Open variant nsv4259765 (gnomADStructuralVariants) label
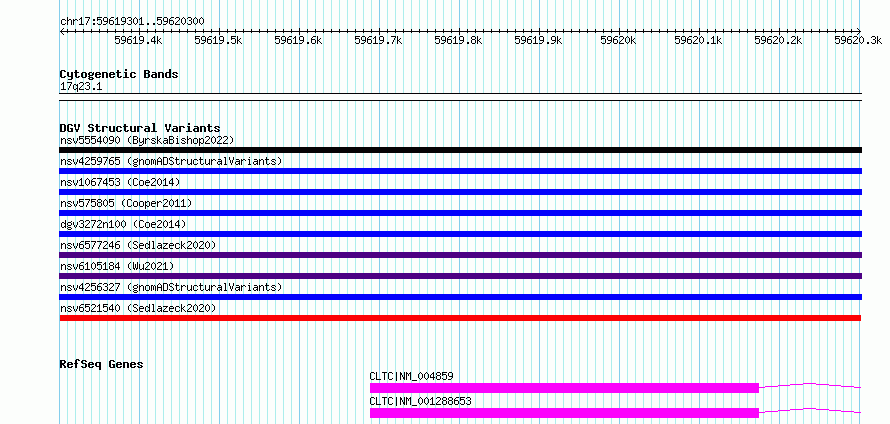The image size is (890, 424). [x=171, y=161]
